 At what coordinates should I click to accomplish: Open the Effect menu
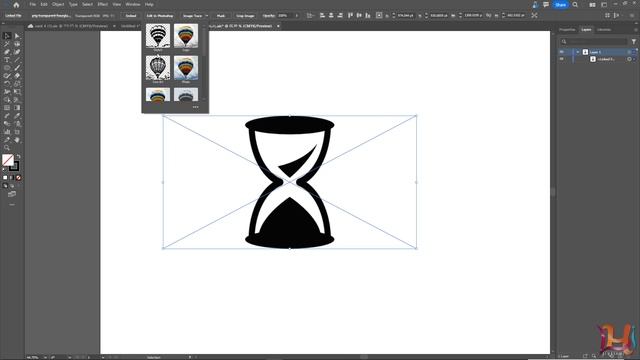(x=102, y=4)
